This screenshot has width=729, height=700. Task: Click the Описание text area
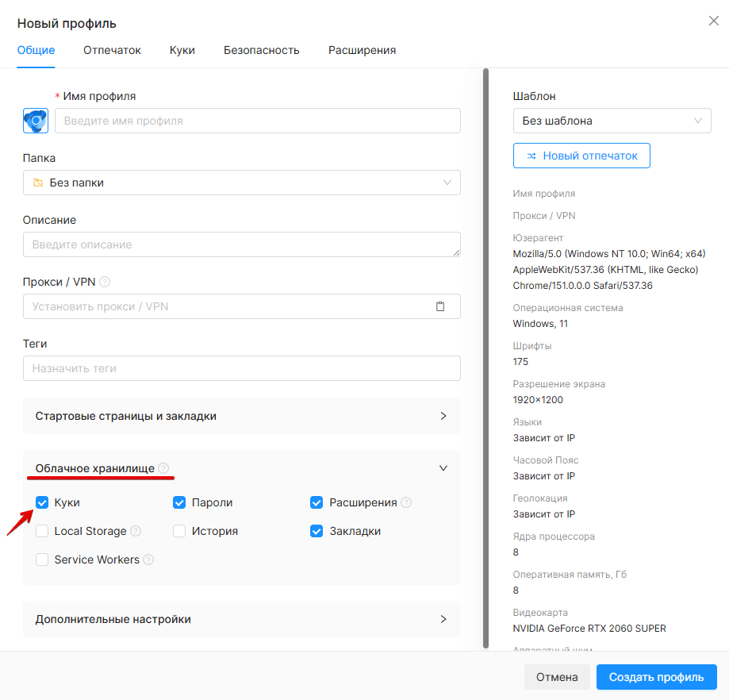point(242,244)
